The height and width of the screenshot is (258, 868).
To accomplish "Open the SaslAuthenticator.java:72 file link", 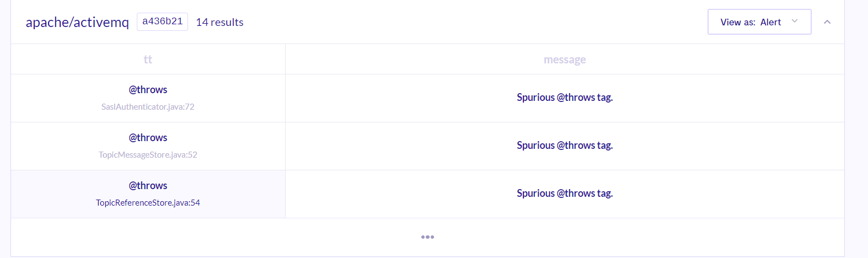I will point(148,106).
